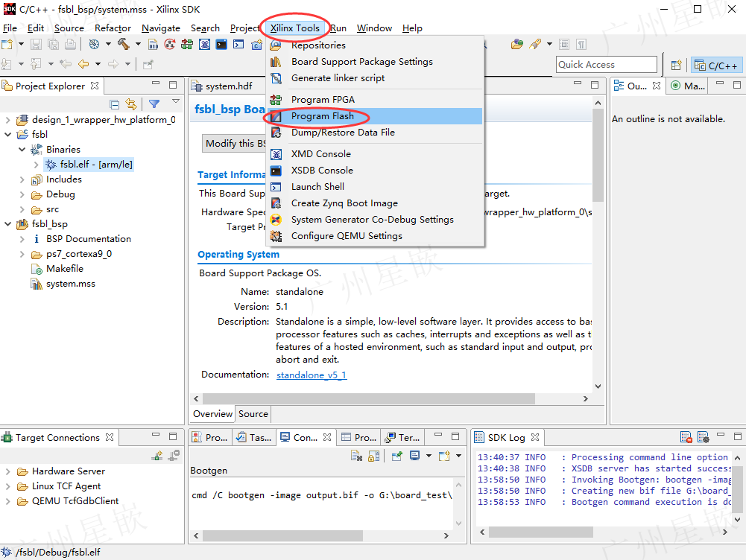Open System Generator Co-Debug Settings

[376, 220]
